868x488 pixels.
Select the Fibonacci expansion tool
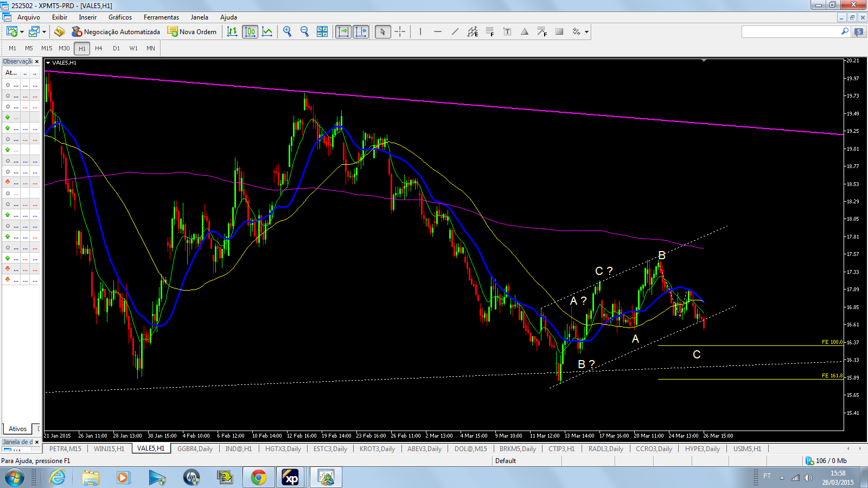542,31
